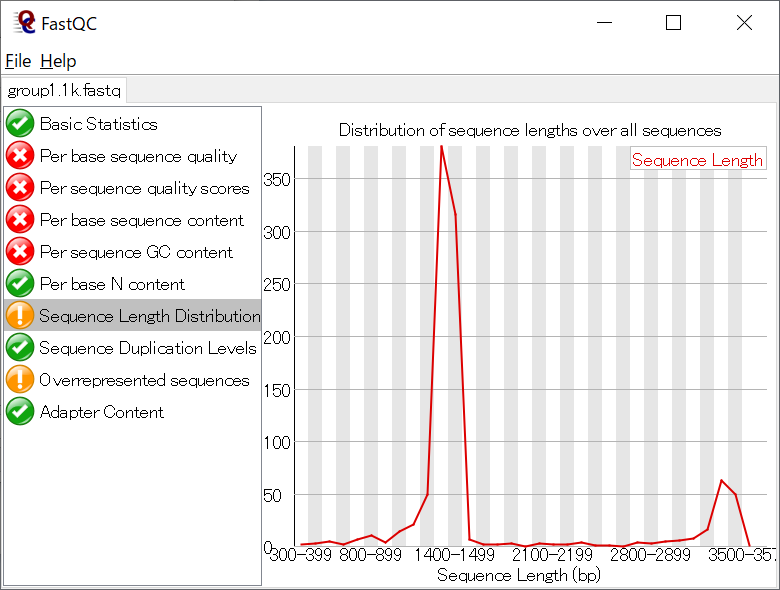Click the Sequence Length (bp) axis label

coord(519,575)
